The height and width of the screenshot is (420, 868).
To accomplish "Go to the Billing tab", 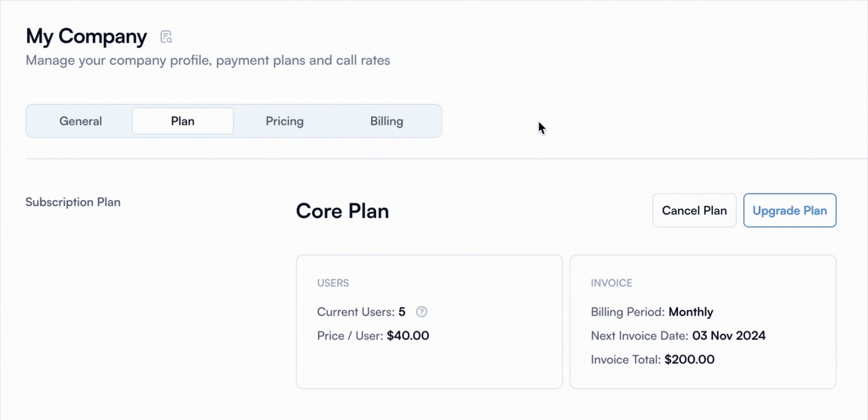I will click(x=386, y=121).
